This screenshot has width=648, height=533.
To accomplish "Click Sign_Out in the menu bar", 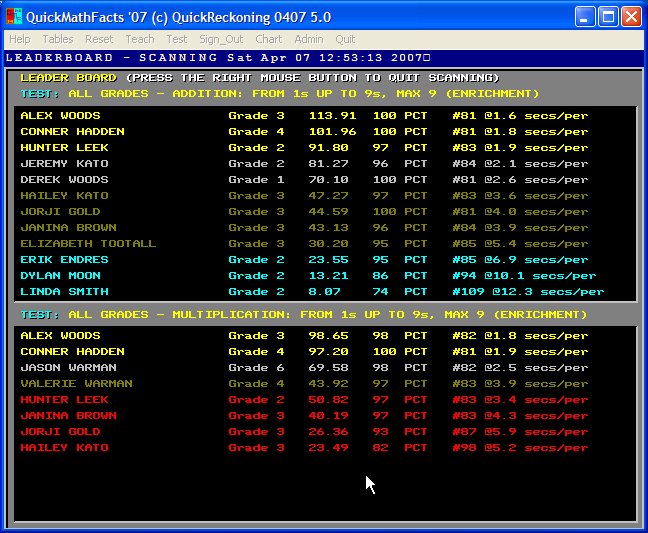I will (x=221, y=39).
